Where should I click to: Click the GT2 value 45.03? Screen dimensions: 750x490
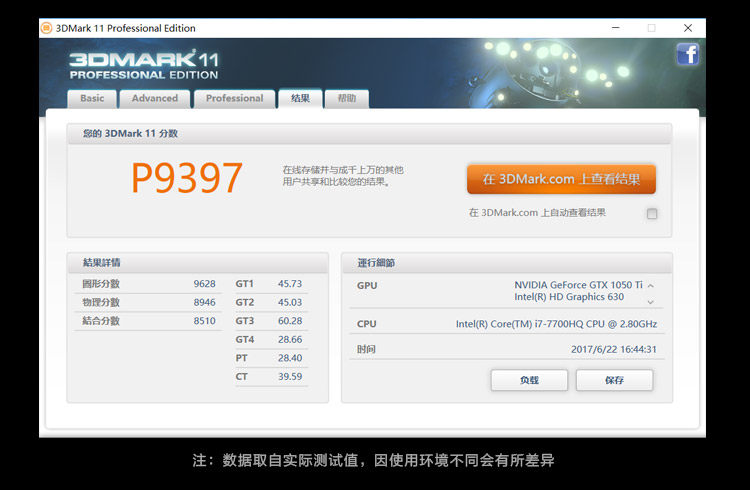click(290, 302)
